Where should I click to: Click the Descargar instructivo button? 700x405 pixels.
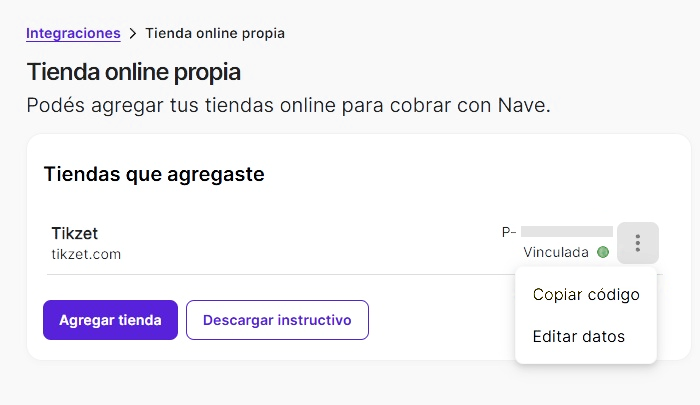[x=277, y=320]
